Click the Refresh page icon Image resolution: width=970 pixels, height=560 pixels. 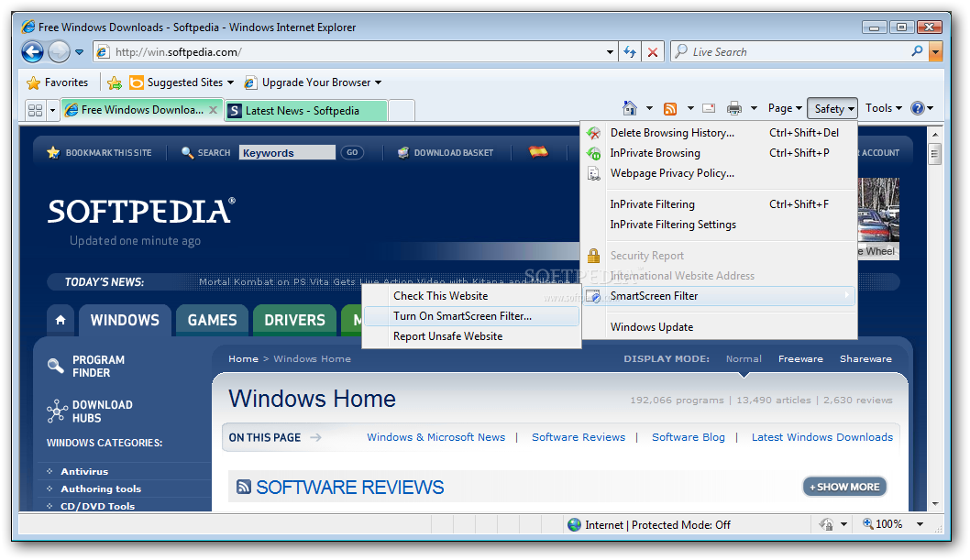pyautogui.click(x=631, y=52)
